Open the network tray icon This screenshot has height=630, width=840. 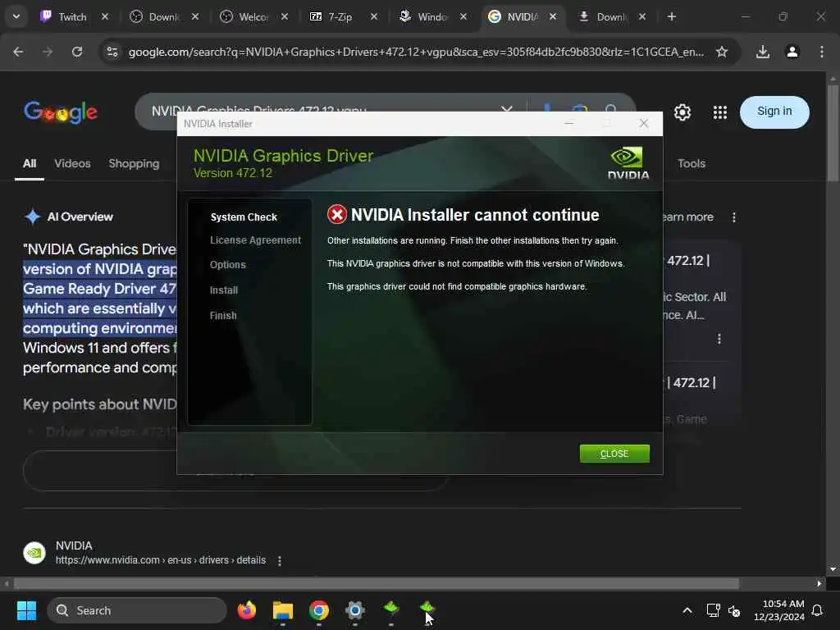pyautogui.click(x=713, y=610)
